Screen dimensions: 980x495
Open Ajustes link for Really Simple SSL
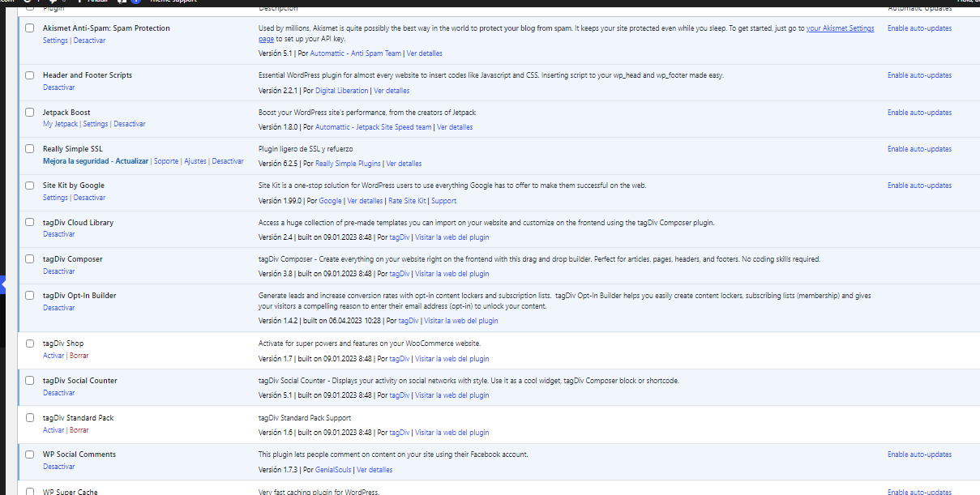(x=195, y=161)
